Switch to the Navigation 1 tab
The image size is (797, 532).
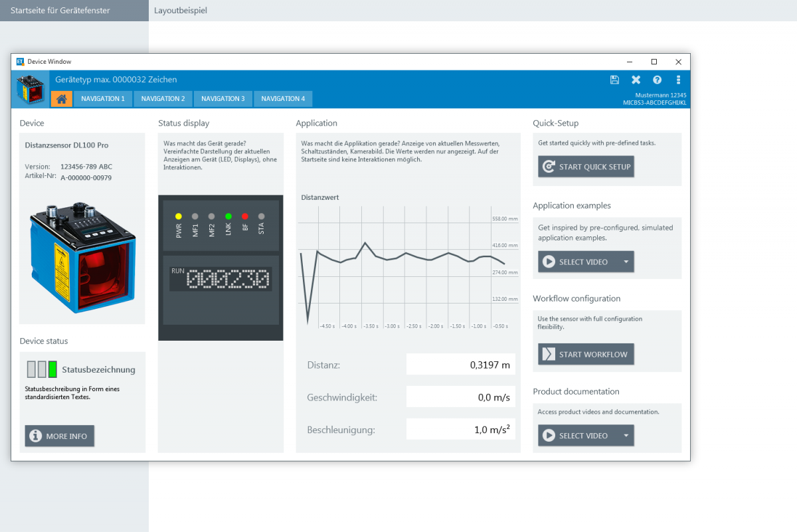click(103, 99)
